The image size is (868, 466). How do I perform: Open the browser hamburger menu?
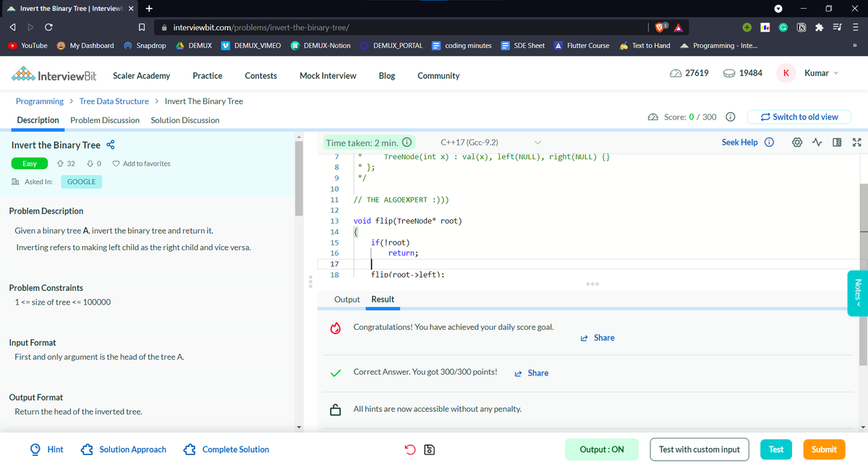855,28
